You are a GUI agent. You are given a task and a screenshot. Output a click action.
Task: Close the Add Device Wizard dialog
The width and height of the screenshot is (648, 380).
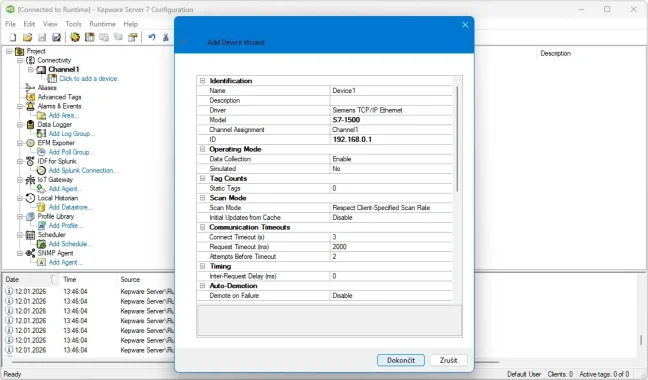tap(465, 25)
